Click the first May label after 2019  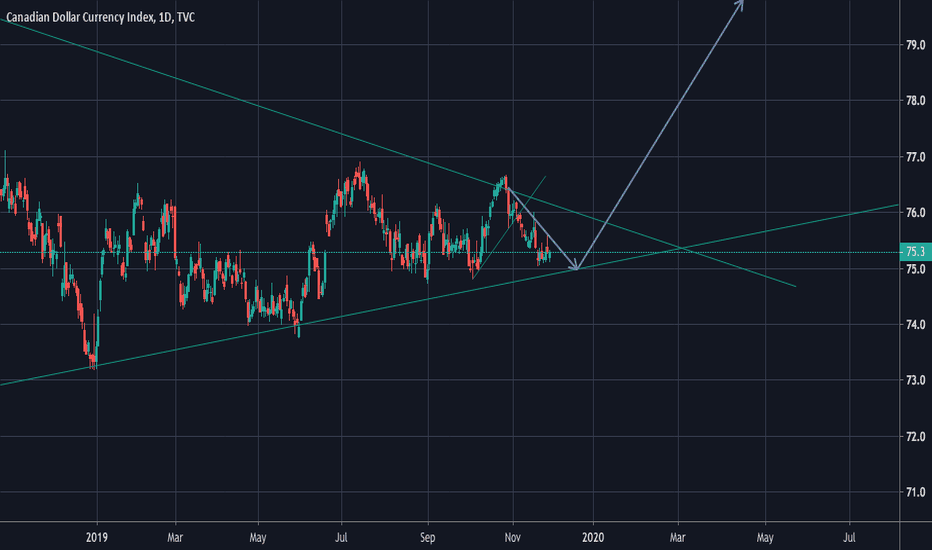(257, 538)
